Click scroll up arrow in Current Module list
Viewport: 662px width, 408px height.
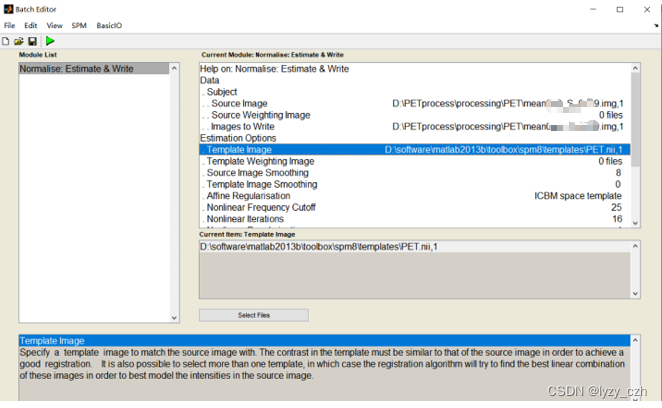pos(635,68)
